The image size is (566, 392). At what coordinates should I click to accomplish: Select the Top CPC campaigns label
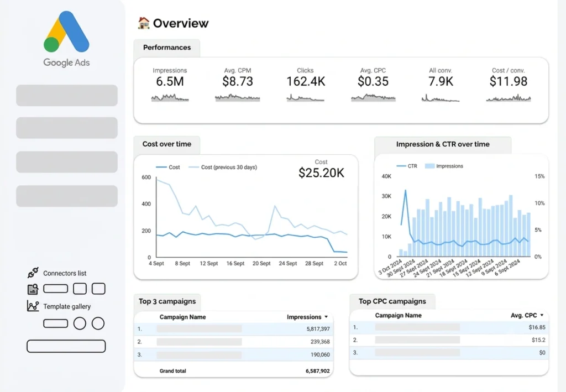[x=392, y=301]
